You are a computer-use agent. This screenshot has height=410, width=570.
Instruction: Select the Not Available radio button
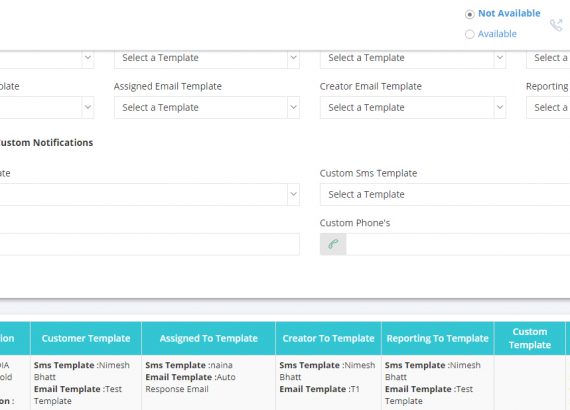tap(470, 14)
